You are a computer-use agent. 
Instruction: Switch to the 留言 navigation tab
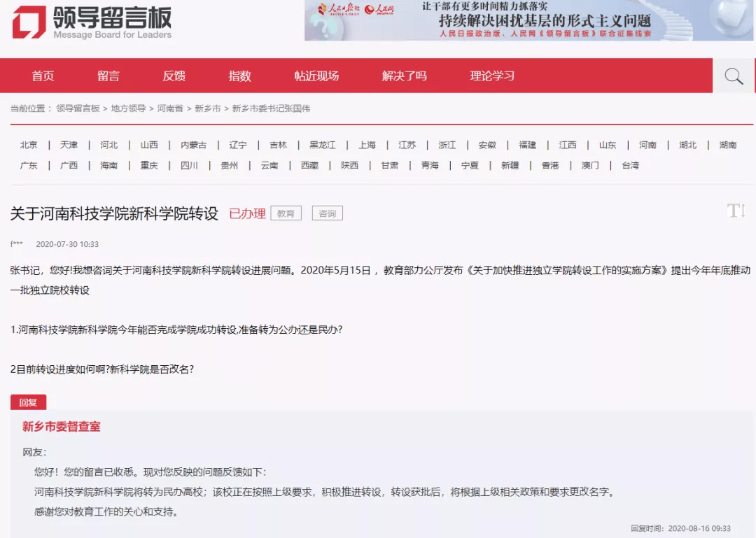108,76
